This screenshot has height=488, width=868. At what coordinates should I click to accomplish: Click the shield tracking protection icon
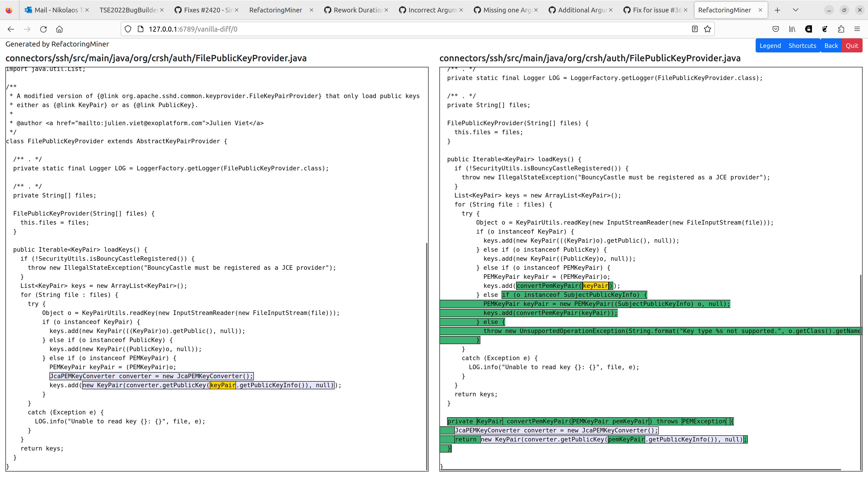128,29
